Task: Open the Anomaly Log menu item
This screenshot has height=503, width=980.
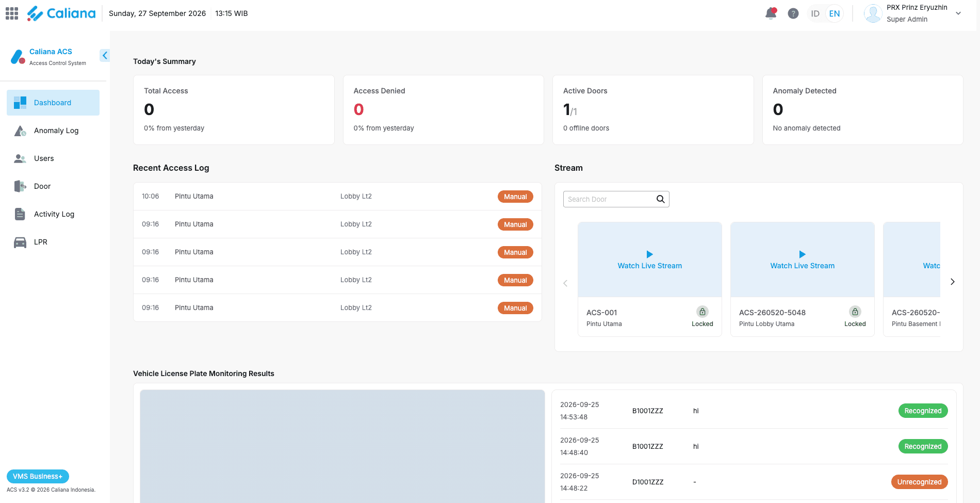Action: (53, 131)
